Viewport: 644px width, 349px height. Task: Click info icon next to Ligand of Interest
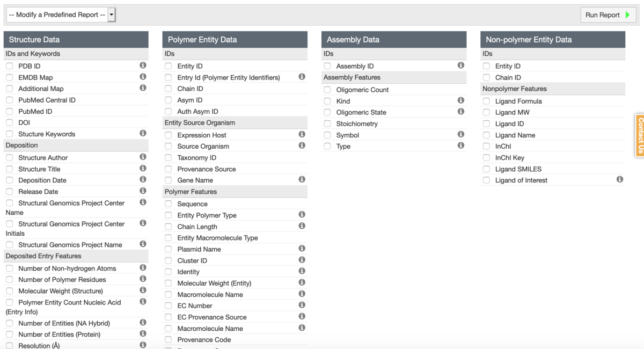point(619,179)
